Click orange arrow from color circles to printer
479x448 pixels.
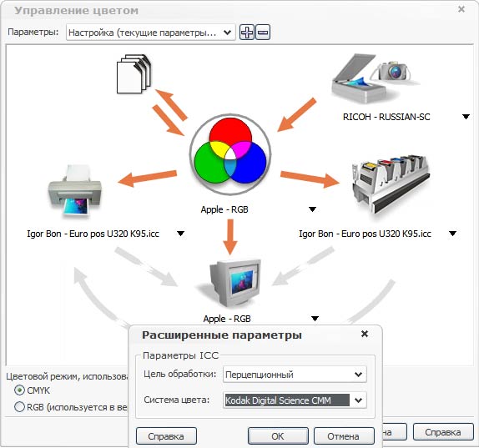pyautogui.click(x=148, y=178)
